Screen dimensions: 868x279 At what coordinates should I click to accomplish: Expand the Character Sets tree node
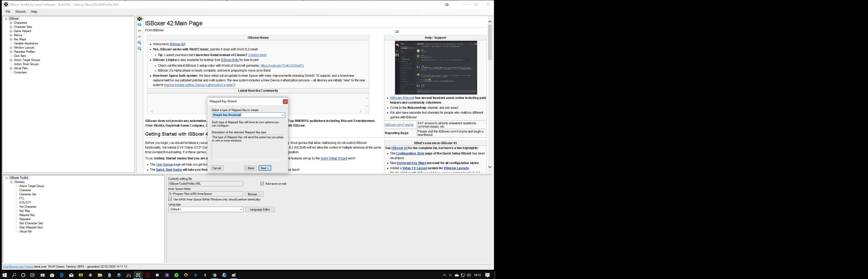point(11,27)
